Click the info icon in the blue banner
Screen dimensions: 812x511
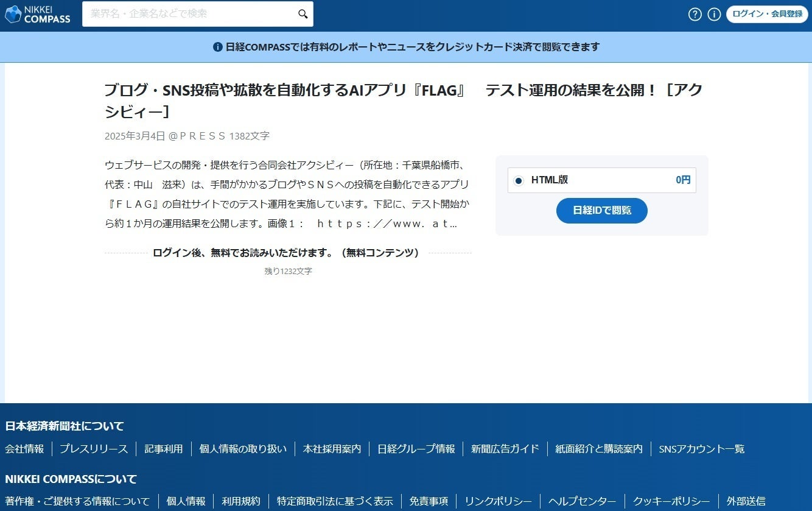(x=217, y=47)
